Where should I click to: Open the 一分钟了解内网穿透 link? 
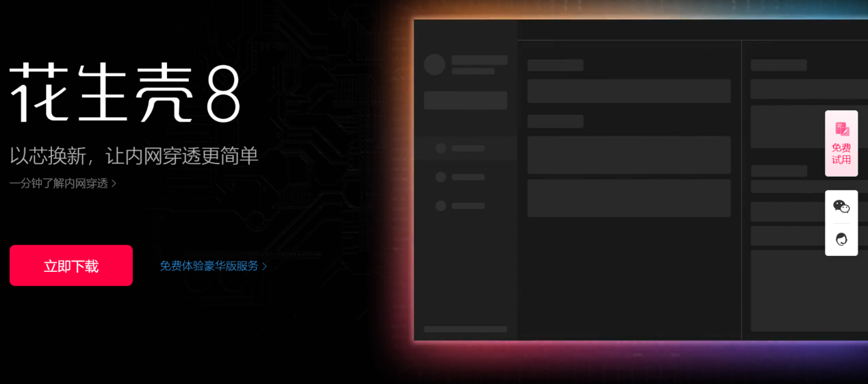tap(59, 183)
